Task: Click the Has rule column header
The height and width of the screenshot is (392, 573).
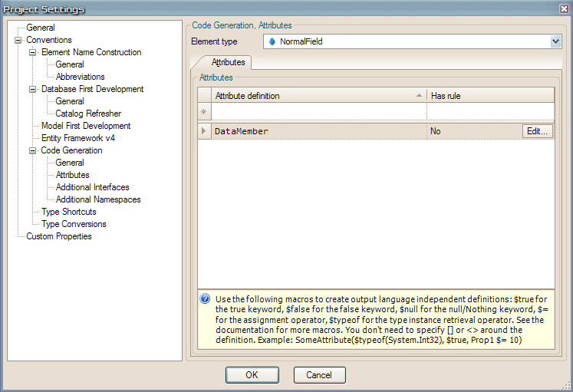Action: point(490,95)
